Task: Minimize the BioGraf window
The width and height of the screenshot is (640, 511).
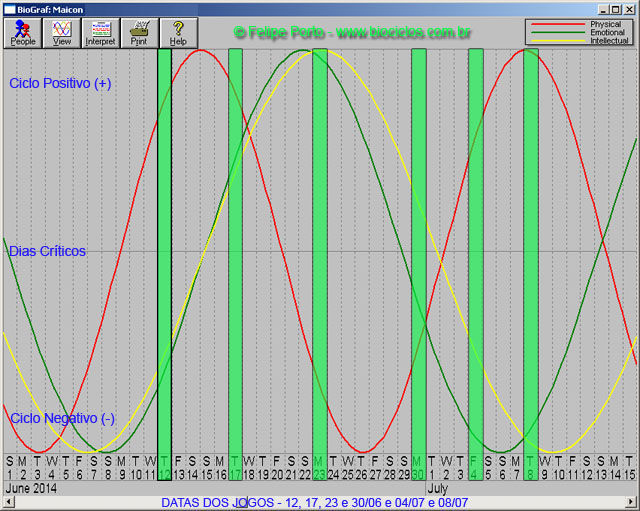Action: [603, 9]
